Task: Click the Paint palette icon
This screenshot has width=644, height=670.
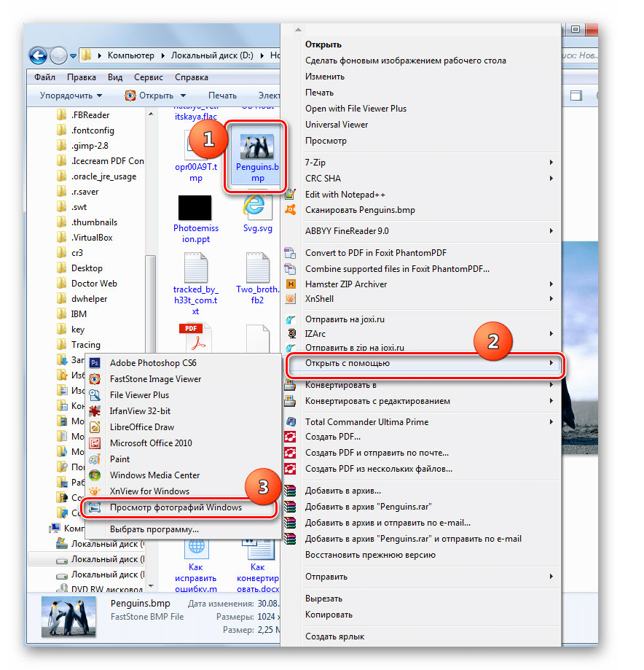Action: tap(95, 459)
